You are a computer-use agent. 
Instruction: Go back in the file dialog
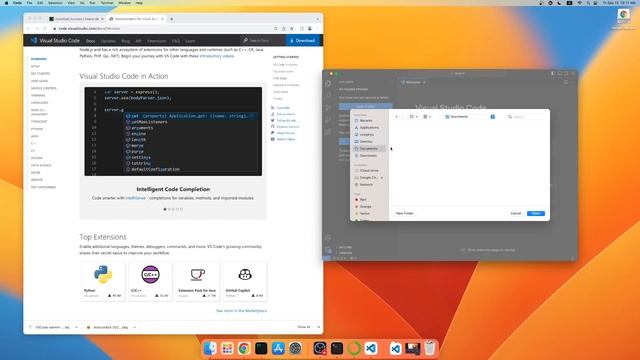(x=396, y=117)
